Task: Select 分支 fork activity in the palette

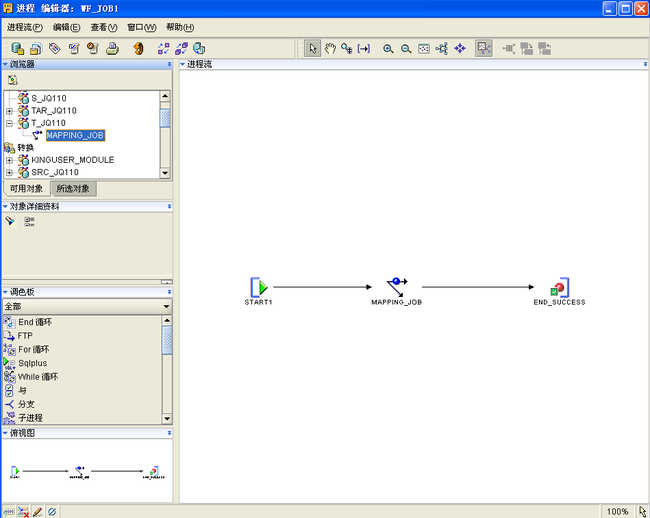Action: click(x=26, y=404)
